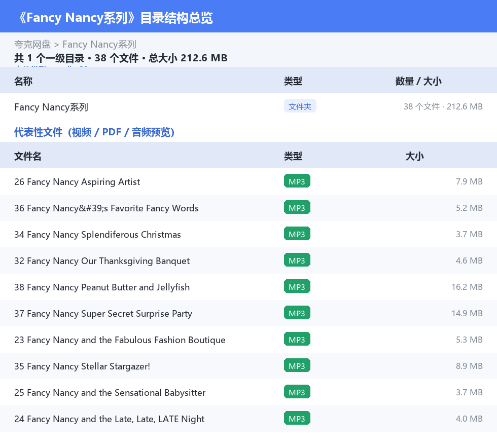Select the Favorite Fancy Words file
This screenshot has width=497, height=448.
point(106,208)
